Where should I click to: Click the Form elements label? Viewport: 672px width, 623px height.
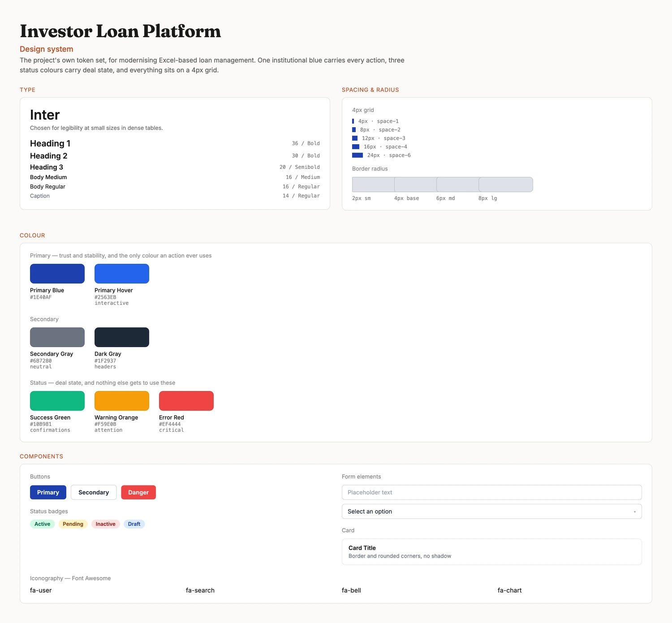pyautogui.click(x=362, y=477)
